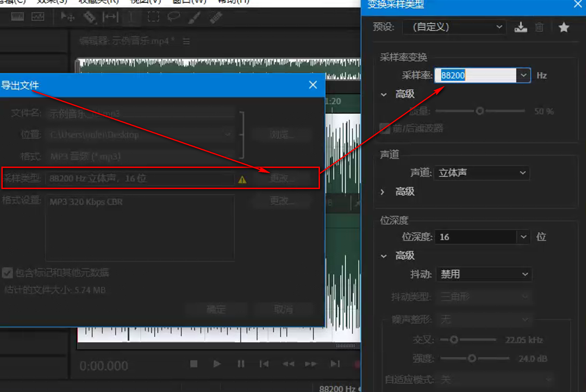Adjust the 质量 quality slider
586x392 pixels.
480,111
